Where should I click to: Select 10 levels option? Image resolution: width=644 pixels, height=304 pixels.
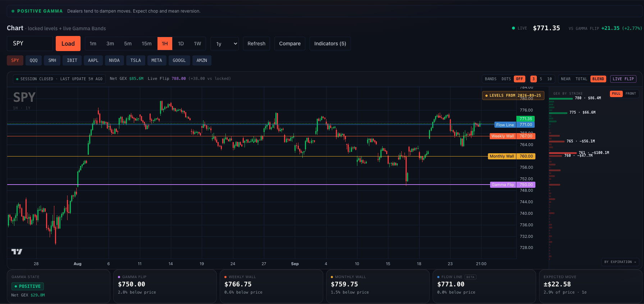[549, 79]
